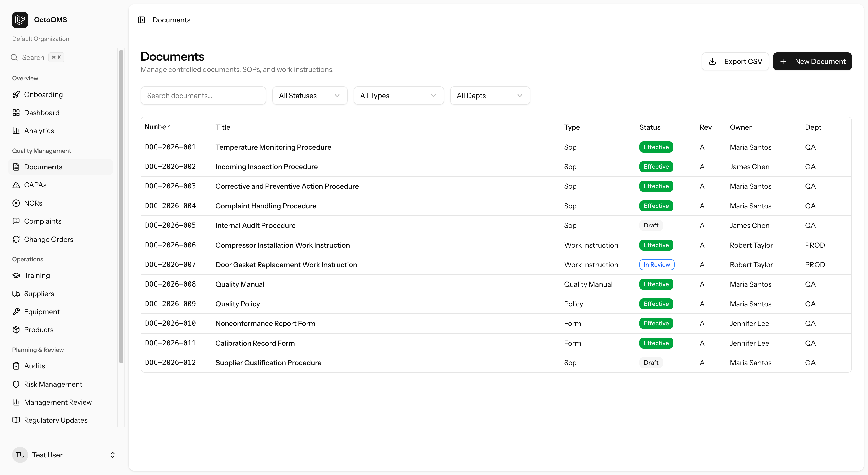This screenshot has height=475, width=868.
Task: Click the NCRs circled-x icon
Action: point(16,203)
